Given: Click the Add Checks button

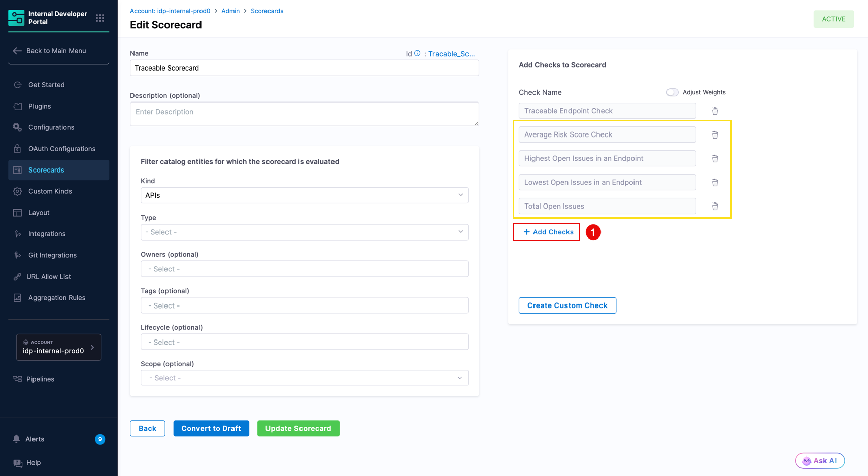Looking at the screenshot, I should coord(548,232).
